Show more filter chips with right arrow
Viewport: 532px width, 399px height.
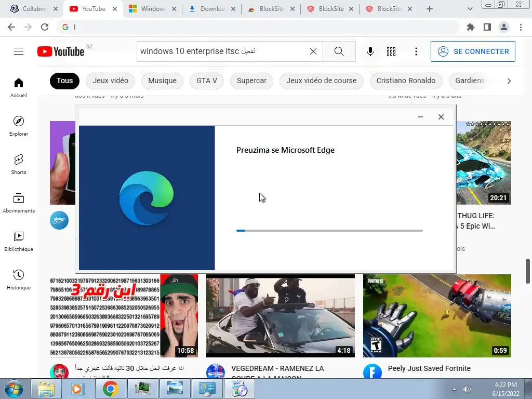click(x=509, y=81)
